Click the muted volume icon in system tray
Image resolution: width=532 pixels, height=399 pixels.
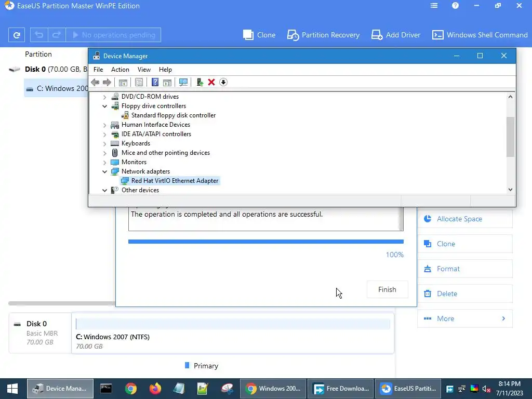click(x=486, y=389)
